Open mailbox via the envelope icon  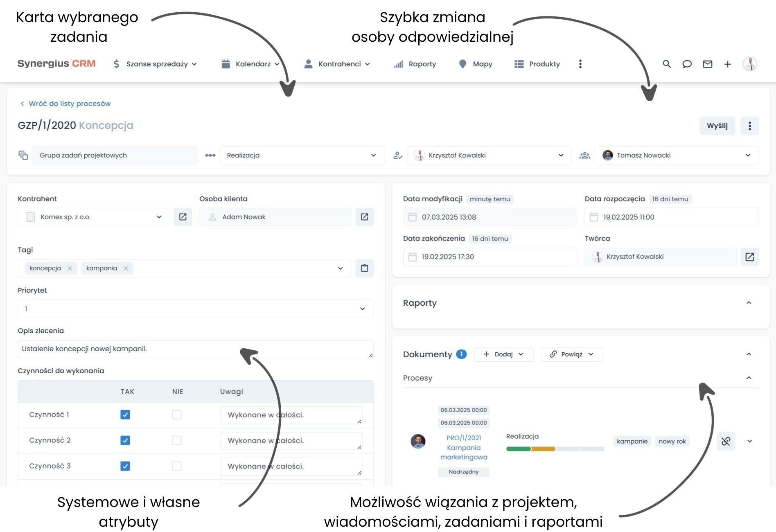[x=707, y=64]
